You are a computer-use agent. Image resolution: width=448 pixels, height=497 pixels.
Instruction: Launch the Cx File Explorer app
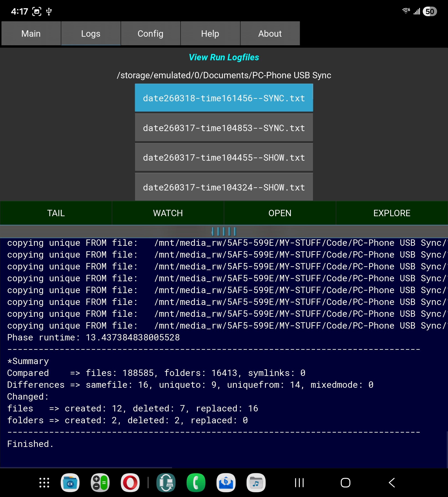pyautogui.click(x=70, y=483)
